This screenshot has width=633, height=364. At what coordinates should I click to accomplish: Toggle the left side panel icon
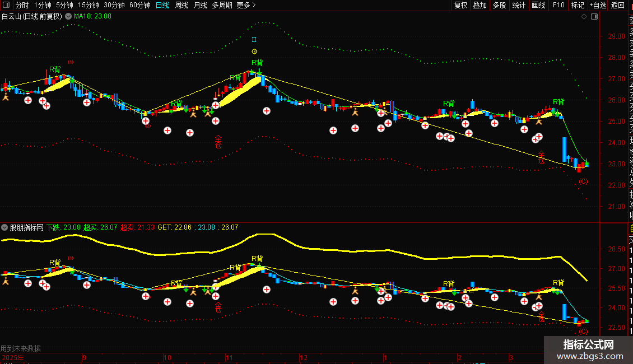[x=6, y=5]
